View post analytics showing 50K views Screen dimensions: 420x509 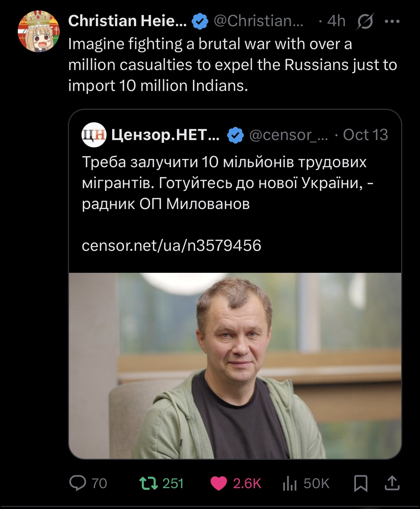(x=290, y=483)
